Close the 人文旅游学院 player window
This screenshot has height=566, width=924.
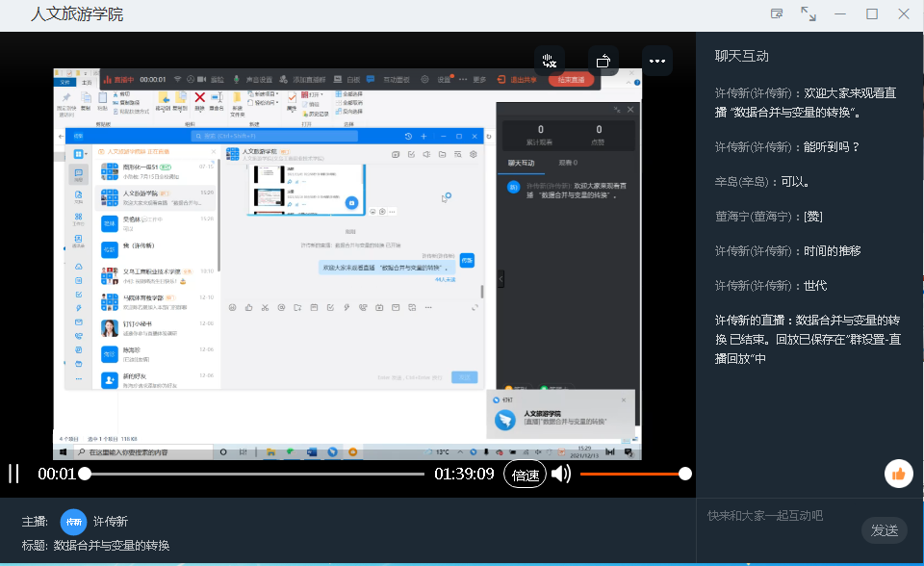click(904, 13)
